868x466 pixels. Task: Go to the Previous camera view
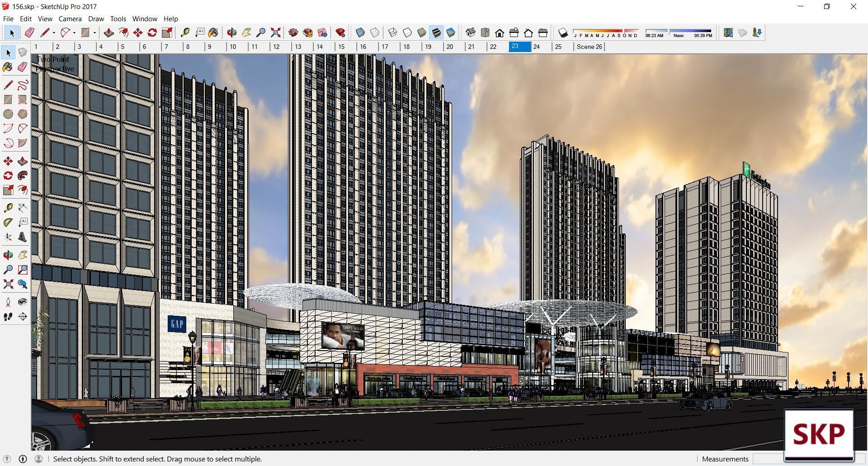pyautogui.click(x=23, y=284)
